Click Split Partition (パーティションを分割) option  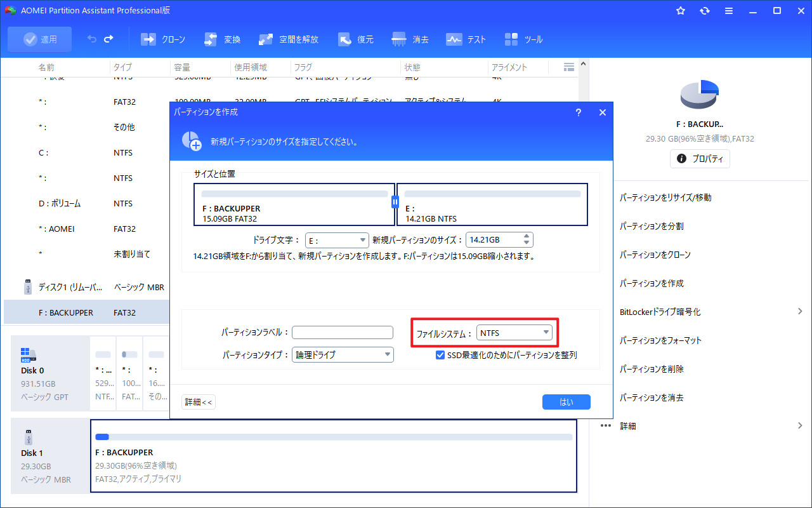click(652, 226)
